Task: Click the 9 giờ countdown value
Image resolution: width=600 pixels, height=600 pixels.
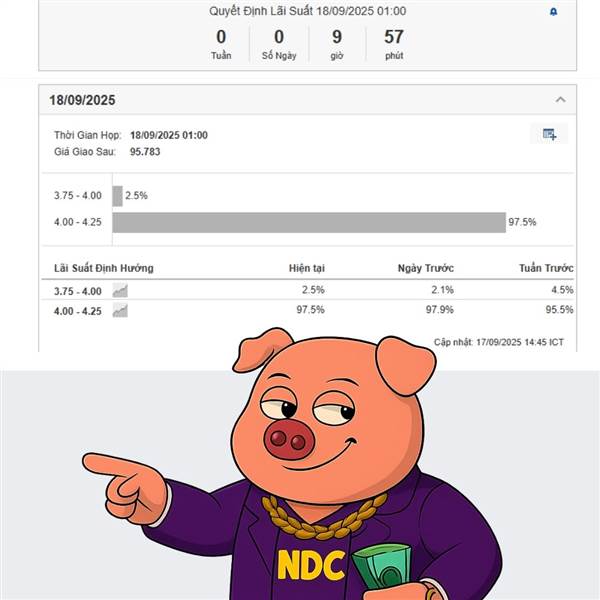Action: (337, 44)
